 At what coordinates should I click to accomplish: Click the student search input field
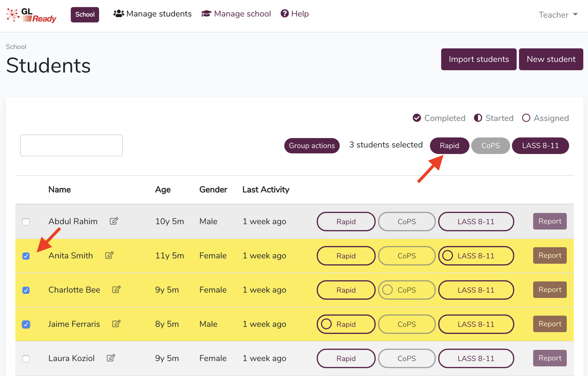coord(71,145)
